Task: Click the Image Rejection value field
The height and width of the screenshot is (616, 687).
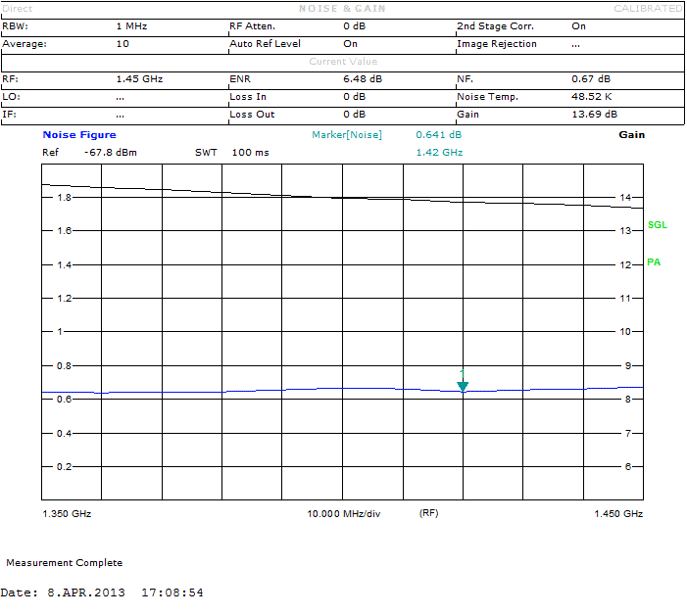Action: point(576,44)
